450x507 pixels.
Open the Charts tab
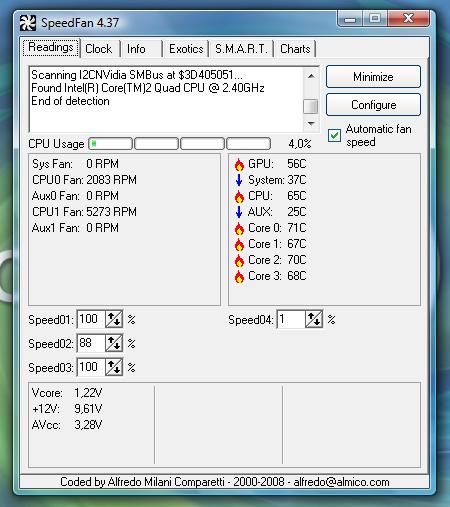point(295,49)
